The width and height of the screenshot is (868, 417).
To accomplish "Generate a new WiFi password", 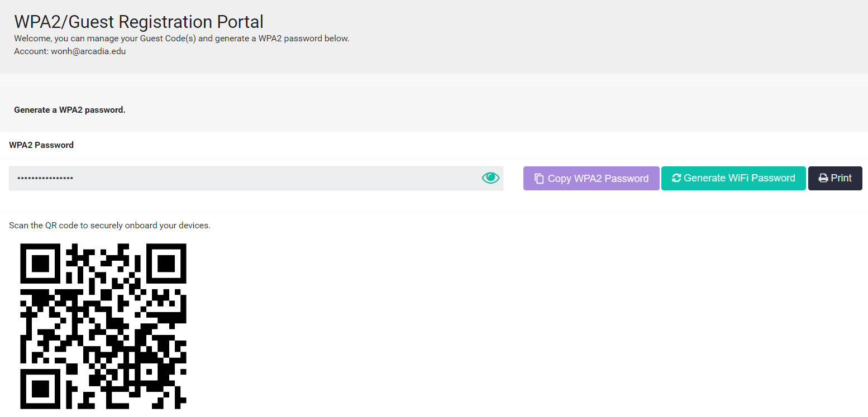I will point(733,178).
